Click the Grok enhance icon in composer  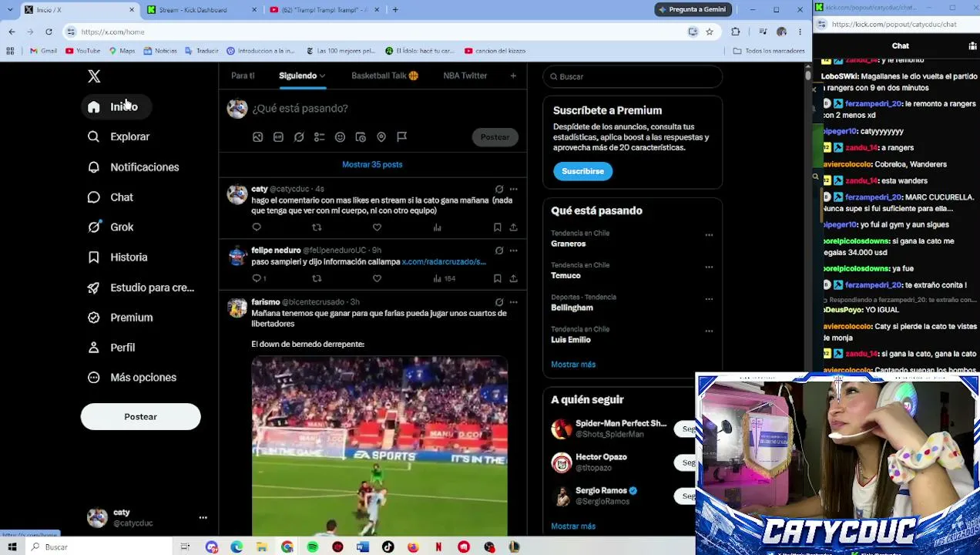click(x=299, y=137)
